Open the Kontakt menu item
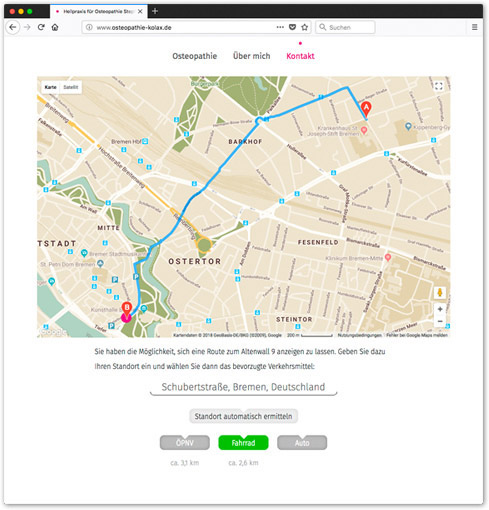The image size is (489, 510). pos(300,56)
